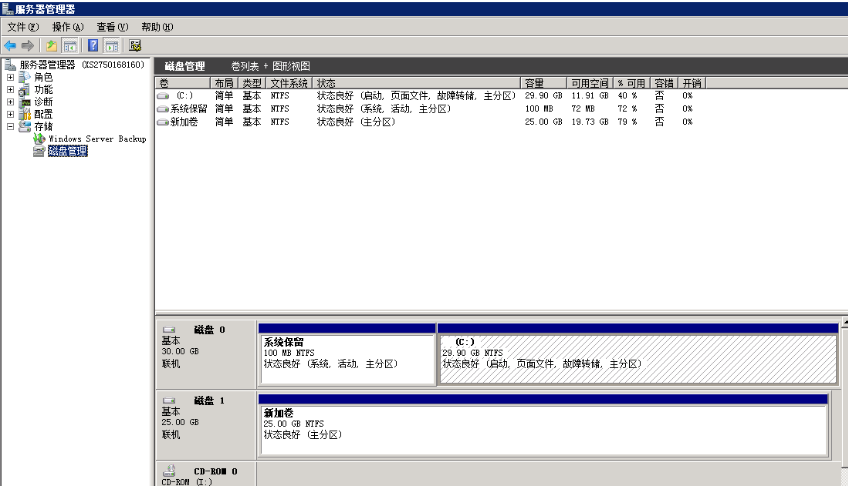Click the drive icon of the (C:) volume row

163,96
